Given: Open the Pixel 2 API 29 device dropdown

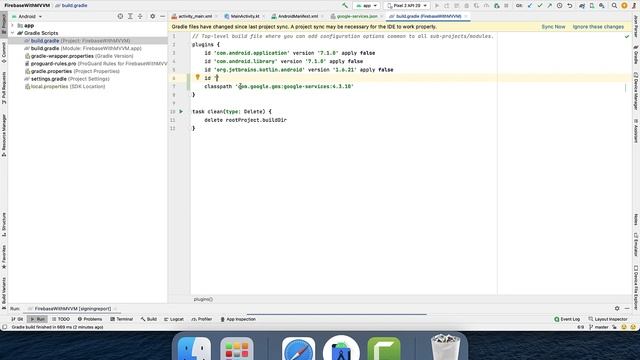Looking at the screenshot, I should pos(407,6).
